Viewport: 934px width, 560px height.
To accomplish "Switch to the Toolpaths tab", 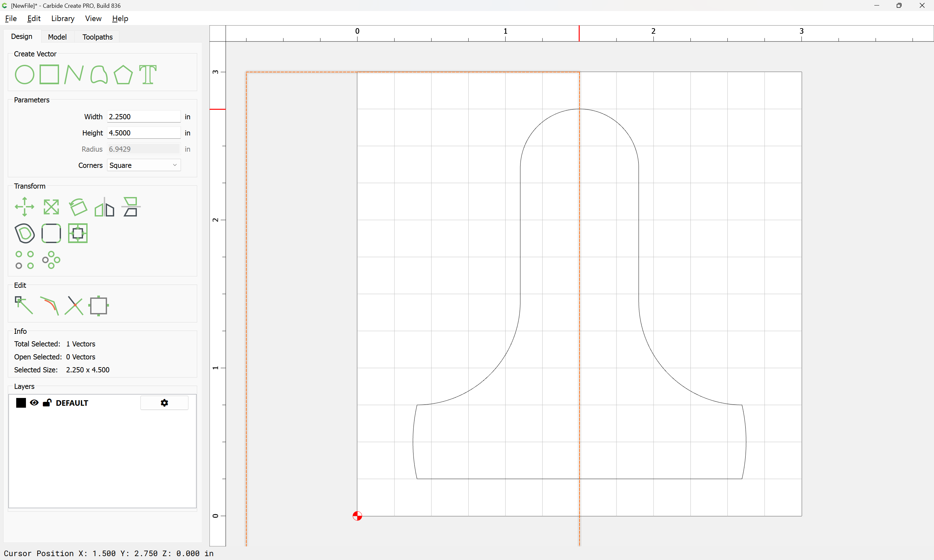I will [x=97, y=37].
